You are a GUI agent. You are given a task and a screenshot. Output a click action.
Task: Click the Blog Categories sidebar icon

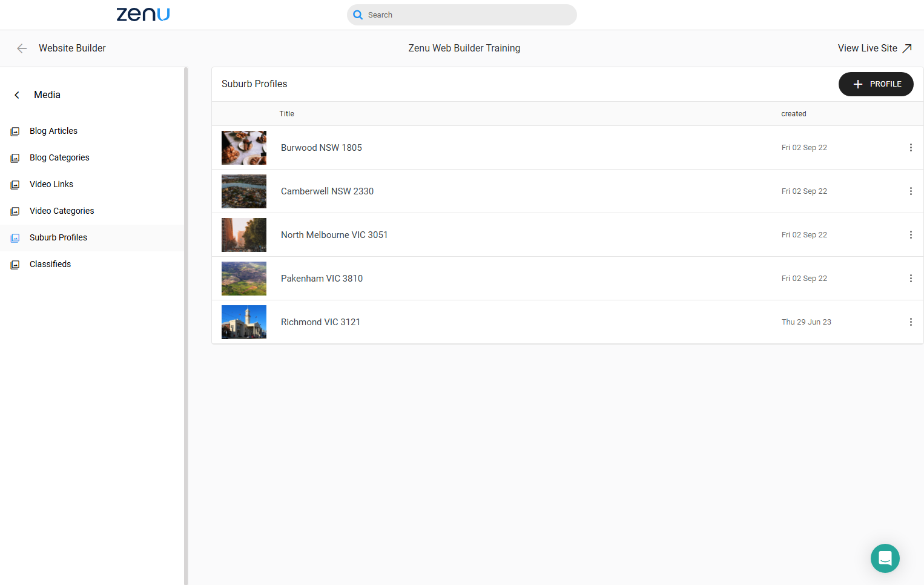(15, 158)
